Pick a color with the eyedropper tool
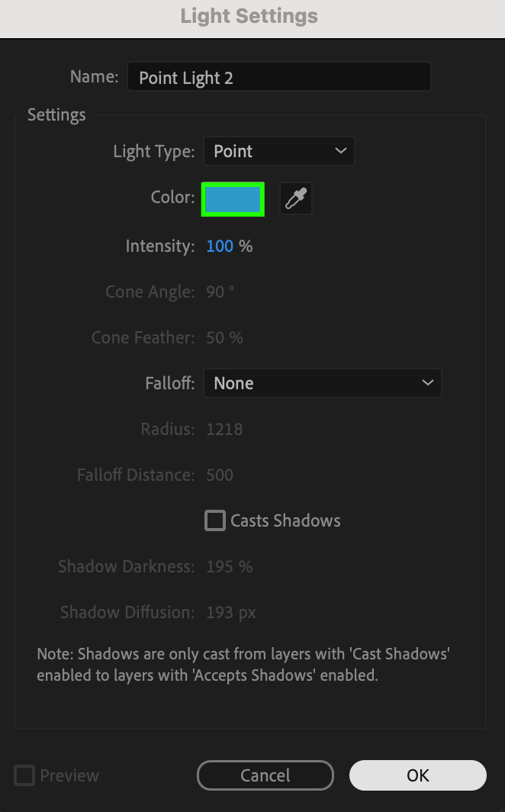 295,199
